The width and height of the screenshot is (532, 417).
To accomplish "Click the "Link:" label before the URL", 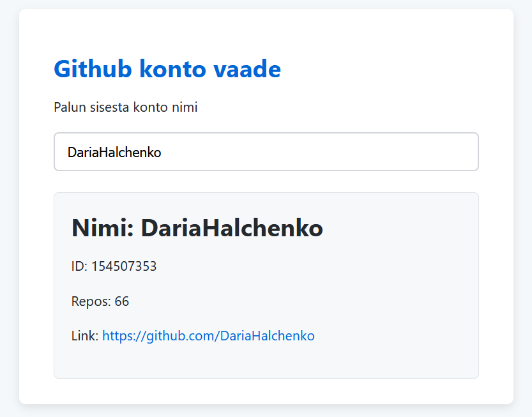I will [x=84, y=336].
